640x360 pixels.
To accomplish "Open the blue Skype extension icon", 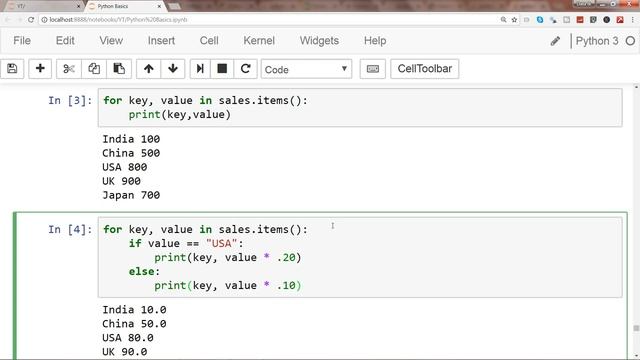I will coord(540,20).
